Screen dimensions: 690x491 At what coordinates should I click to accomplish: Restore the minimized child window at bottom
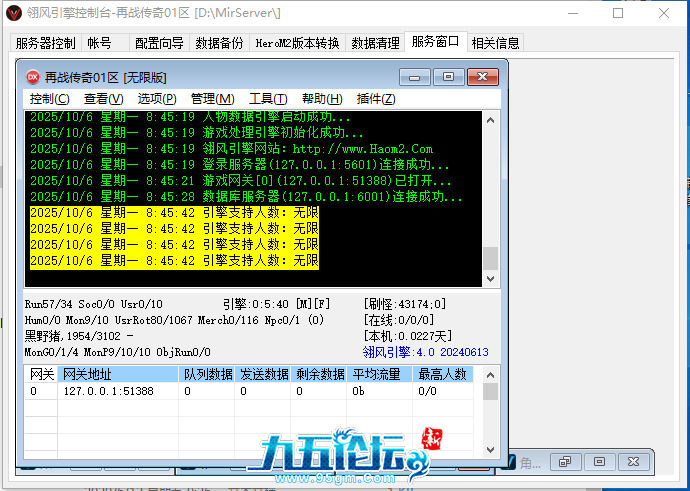point(565,462)
